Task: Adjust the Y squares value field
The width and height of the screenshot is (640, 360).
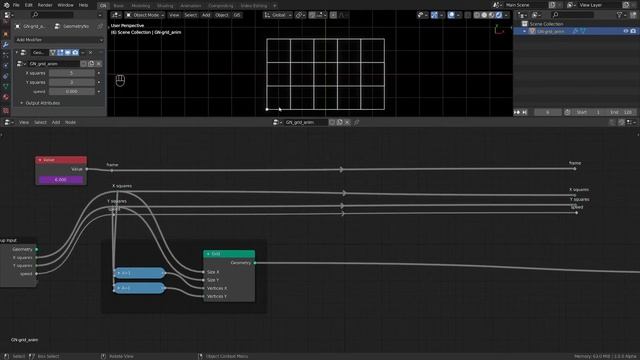Action: click(71, 82)
